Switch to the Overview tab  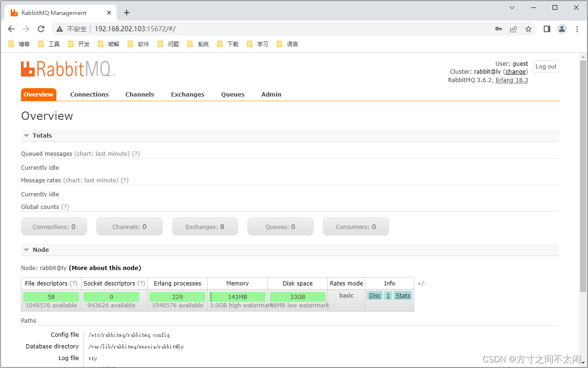[x=39, y=94]
